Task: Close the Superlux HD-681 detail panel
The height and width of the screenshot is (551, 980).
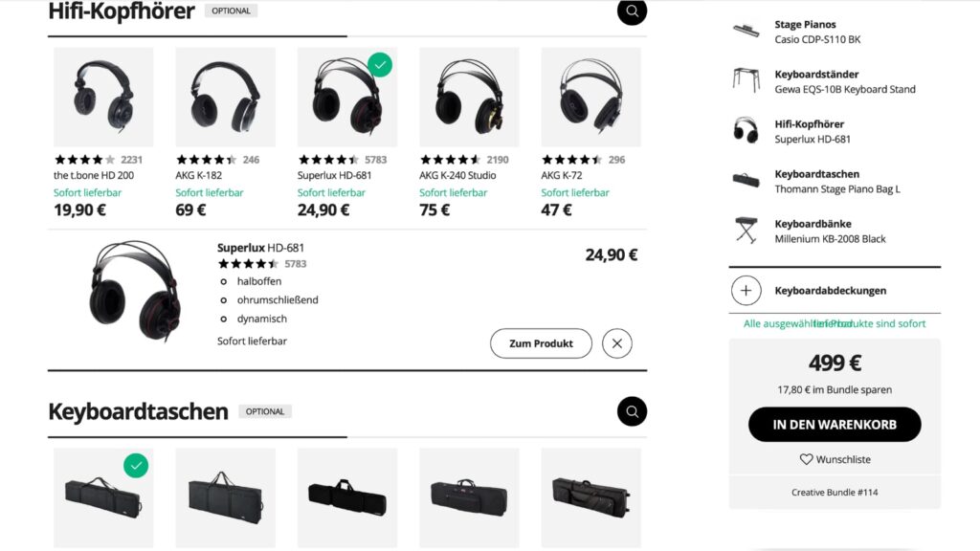Action: [617, 343]
